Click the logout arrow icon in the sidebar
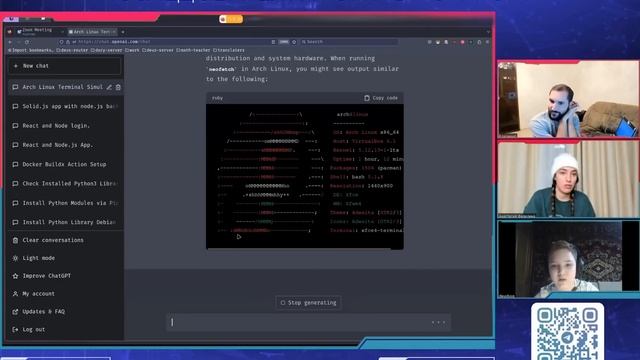640x360 pixels. pyautogui.click(x=15, y=329)
